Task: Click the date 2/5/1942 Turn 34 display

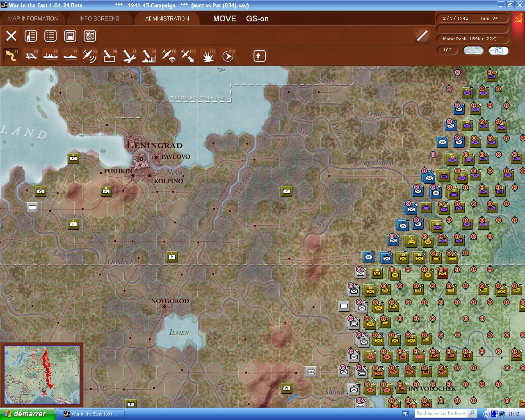Action: (472, 18)
